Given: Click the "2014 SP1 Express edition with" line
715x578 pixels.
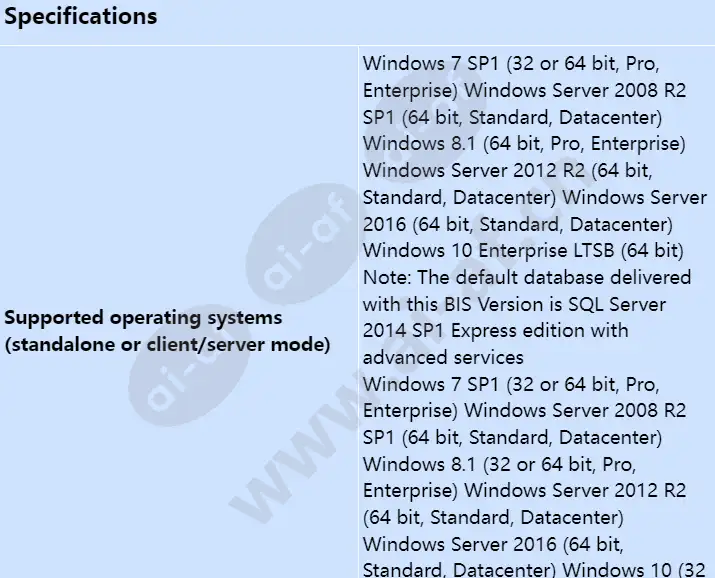Looking at the screenshot, I should pyautogui.click(x=495, y=330).
